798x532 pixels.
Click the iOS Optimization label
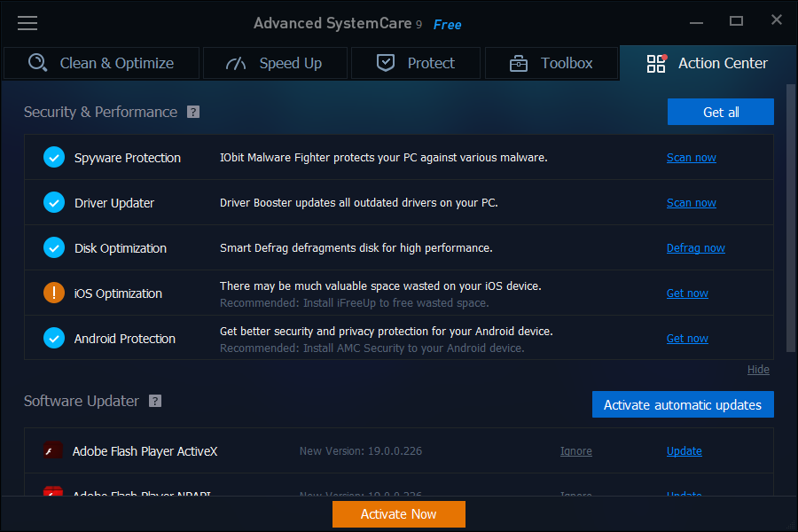tap(118, 293)
